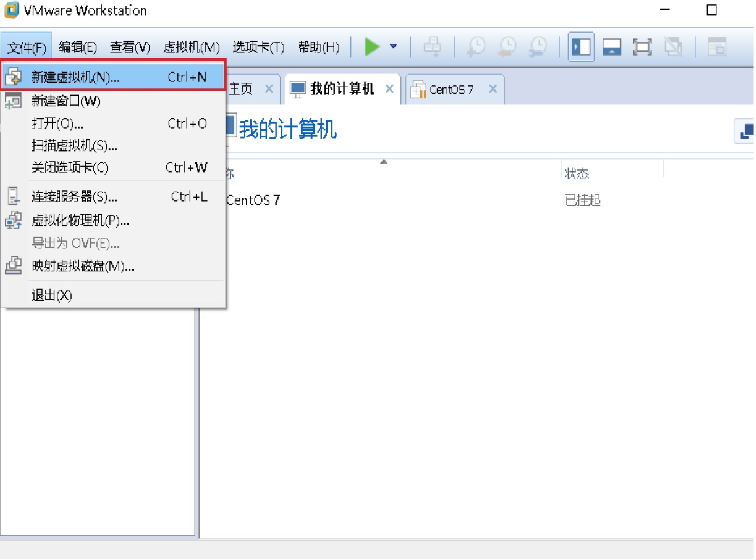Close the 主页 tab

(269, 89)
